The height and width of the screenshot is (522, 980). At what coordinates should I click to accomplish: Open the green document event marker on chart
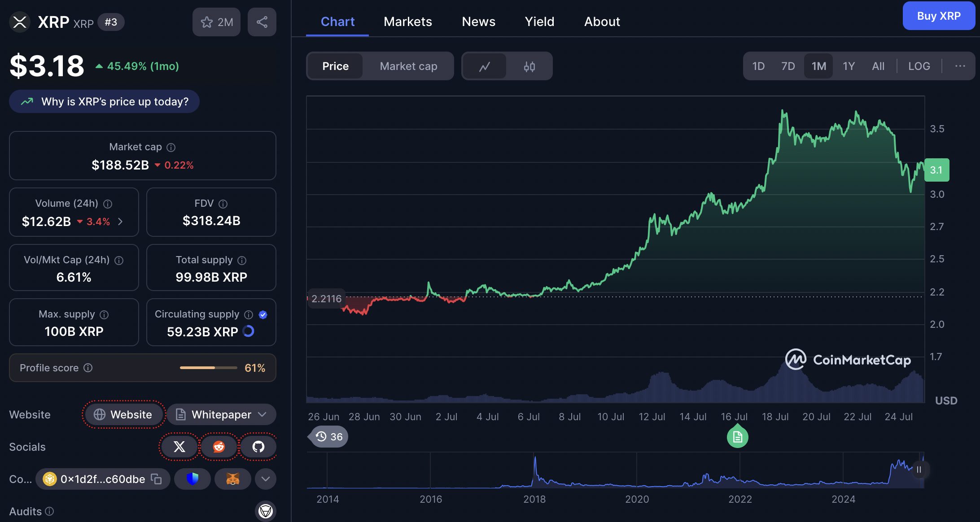coord(737,437)
